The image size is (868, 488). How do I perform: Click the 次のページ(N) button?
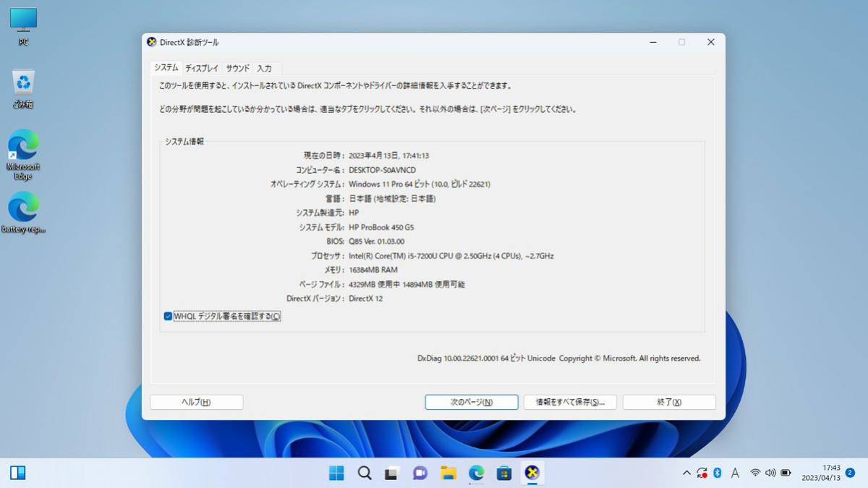472,402
